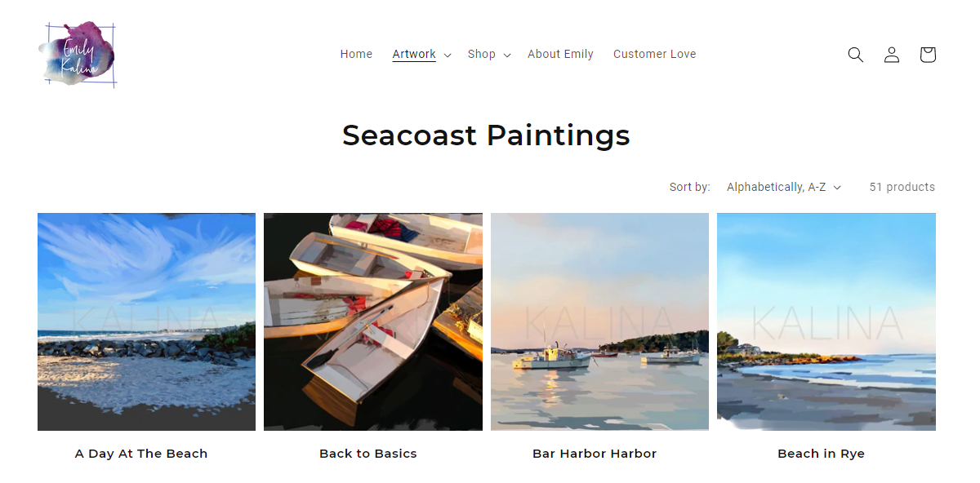Open the Customer Love page
The height and width of the screenshot is (483, 980).
click(x=654, y=55)
